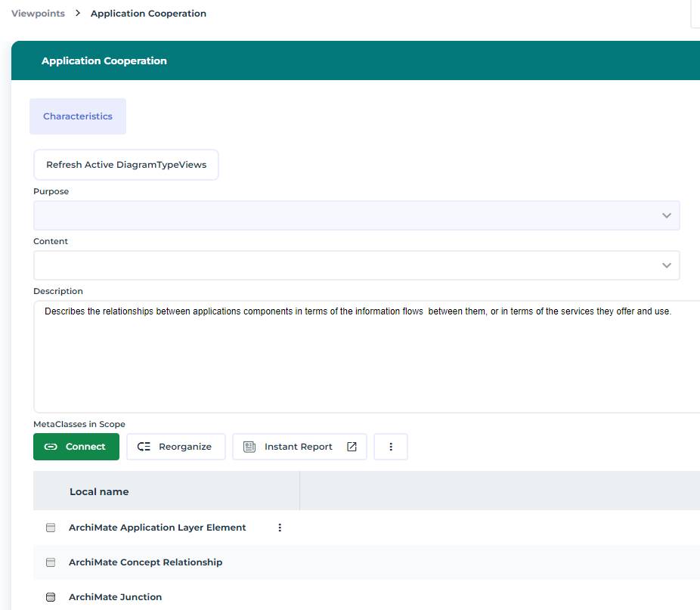Click the ArchiMate Concept Relationship row icon
This screenshot has height=610, width=700.
51,562
